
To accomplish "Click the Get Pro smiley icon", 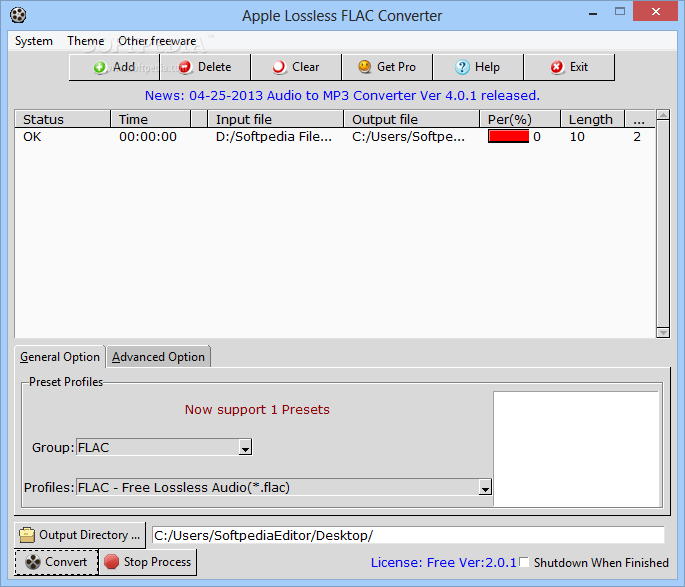I will point(365,67).
